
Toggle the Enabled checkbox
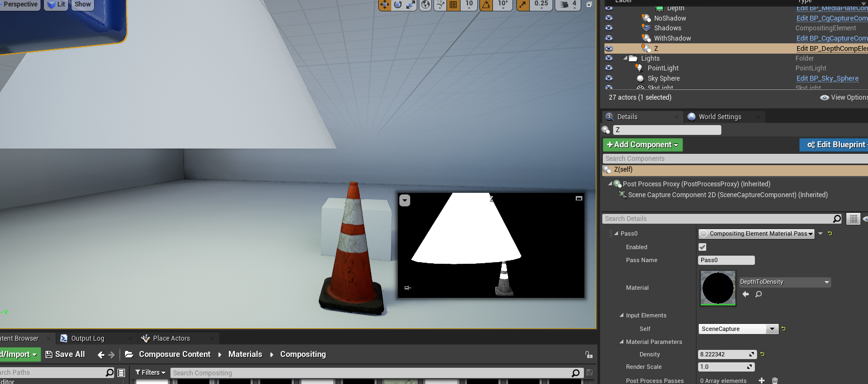click(702, 247)
